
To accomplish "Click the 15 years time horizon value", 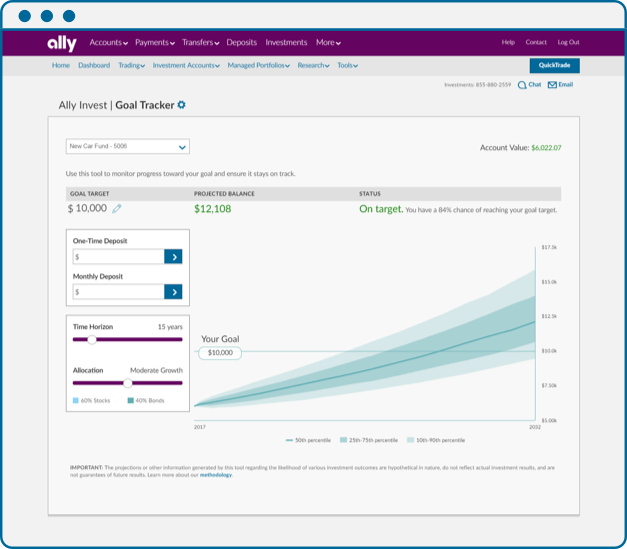I will click(x=170, y=327).
